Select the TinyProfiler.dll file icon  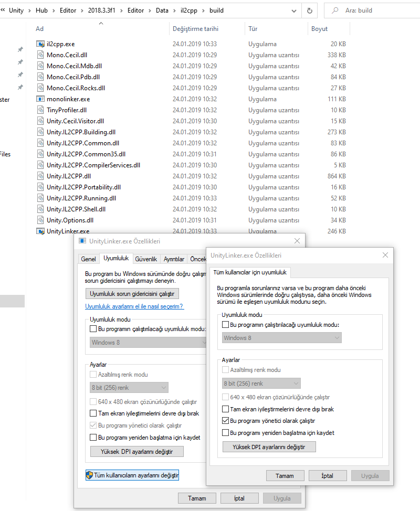coord(40,110)
